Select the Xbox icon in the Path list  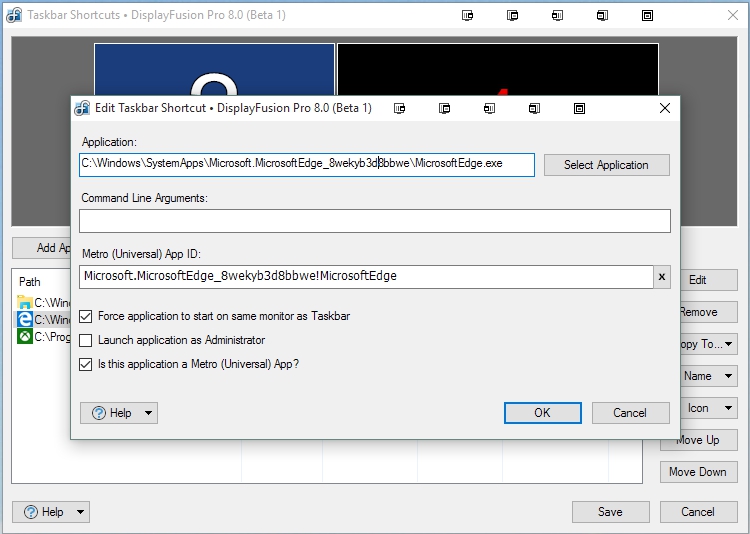click(24, 337)
